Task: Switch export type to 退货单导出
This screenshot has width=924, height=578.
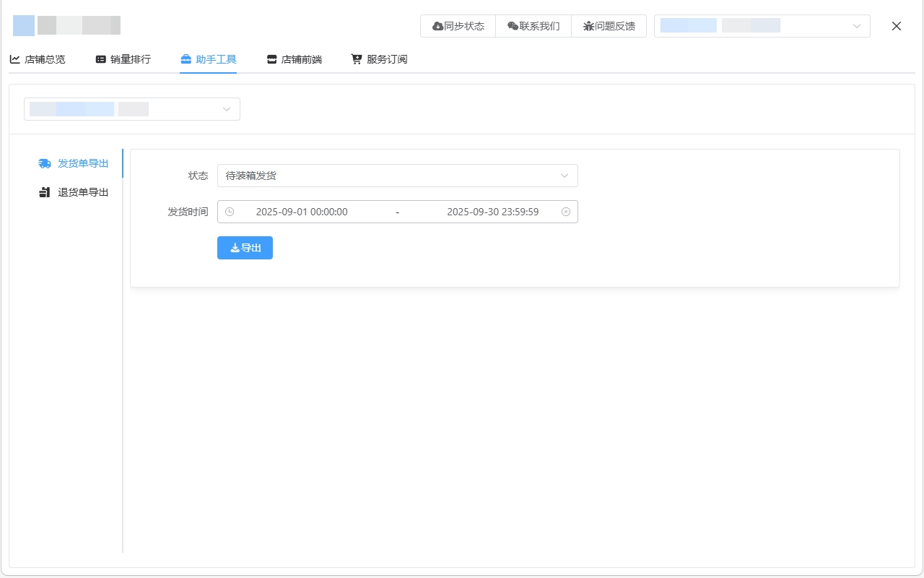Action: (83, 192)
